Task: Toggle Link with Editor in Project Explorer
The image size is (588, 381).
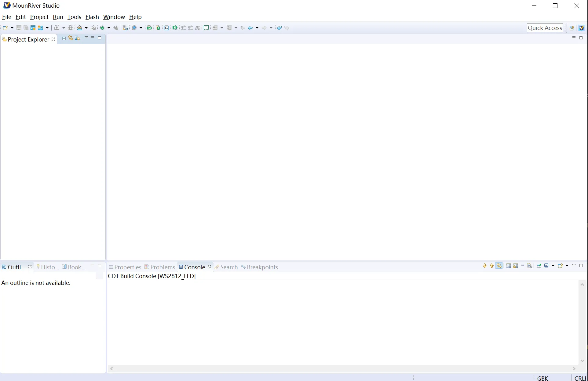Action: coord(71,38)
